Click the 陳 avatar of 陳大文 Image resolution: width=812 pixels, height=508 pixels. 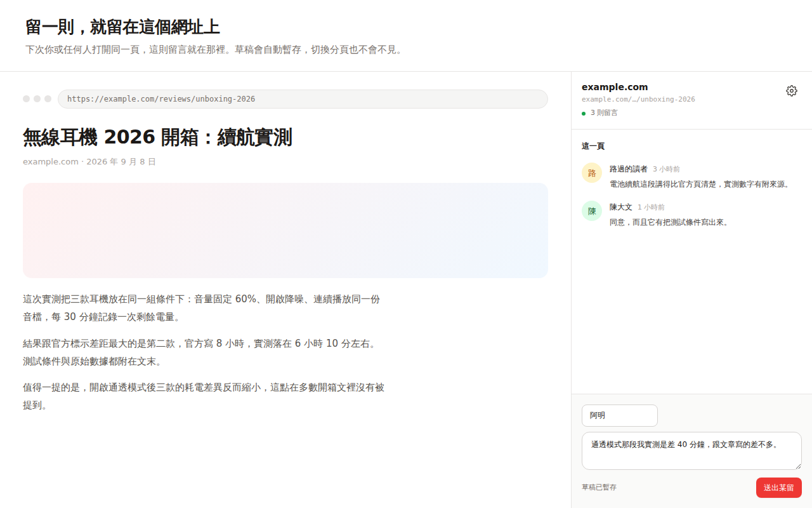pyautogui.click(x=592, y=211)
